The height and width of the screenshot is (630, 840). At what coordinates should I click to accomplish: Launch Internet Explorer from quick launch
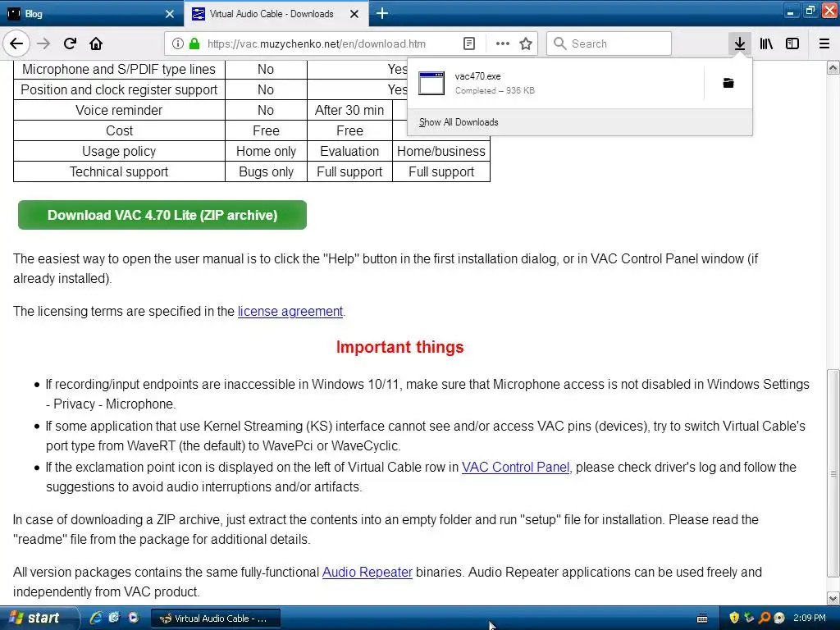(96, 618)
